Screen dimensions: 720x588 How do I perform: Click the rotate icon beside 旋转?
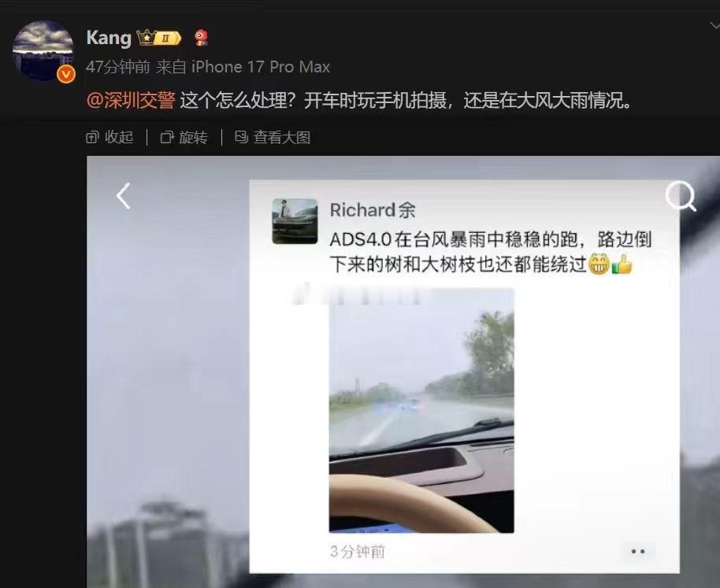[x=167, y=137]
